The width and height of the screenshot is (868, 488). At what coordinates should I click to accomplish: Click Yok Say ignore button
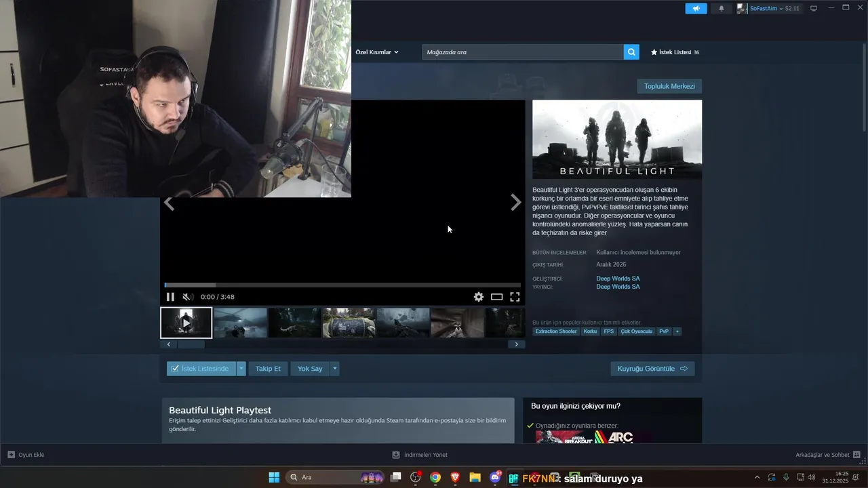(310, 369)
